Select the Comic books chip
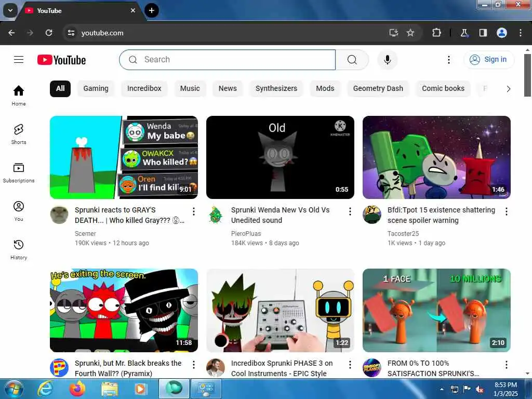 pyautogui.click(x=443, y=88)
